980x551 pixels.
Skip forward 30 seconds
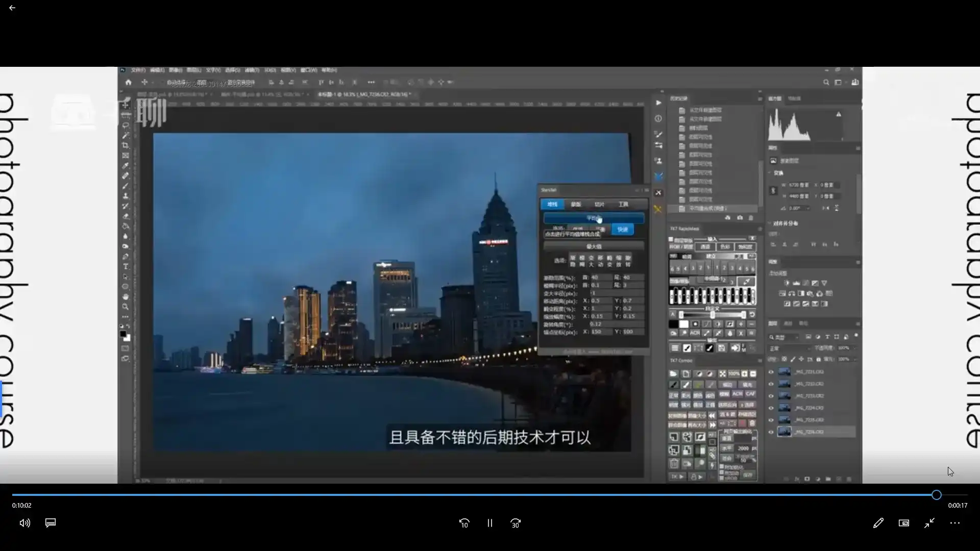coord(516,523)
